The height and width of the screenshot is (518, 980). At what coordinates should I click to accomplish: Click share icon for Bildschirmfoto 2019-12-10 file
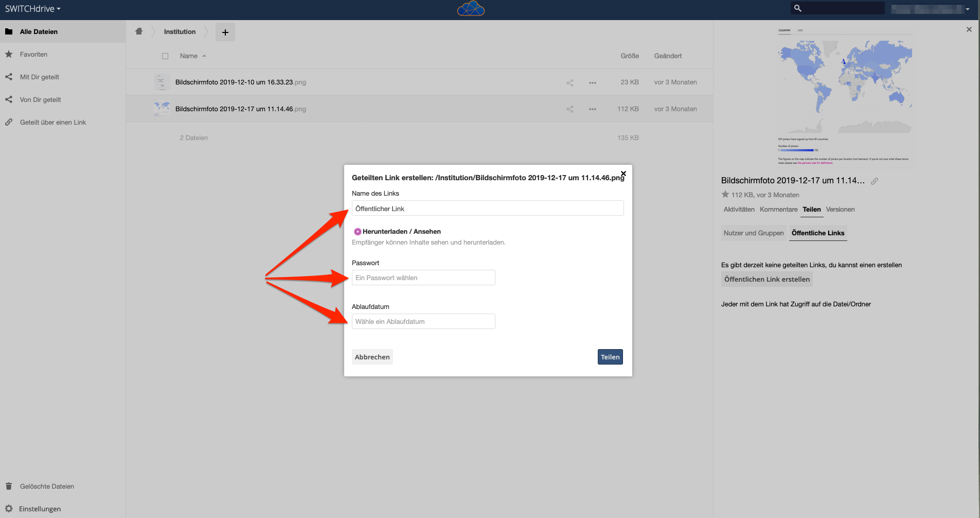(570, 82)
